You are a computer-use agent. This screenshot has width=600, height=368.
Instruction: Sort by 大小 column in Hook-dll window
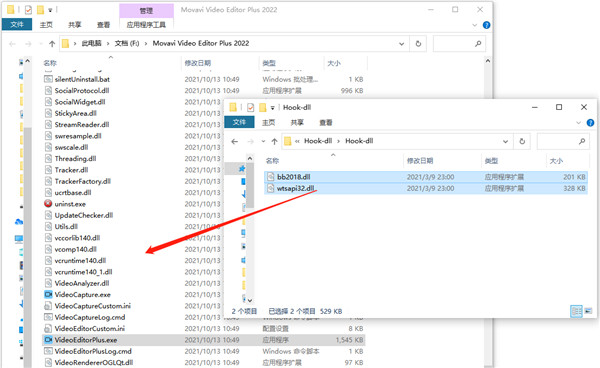click(556, 161)
